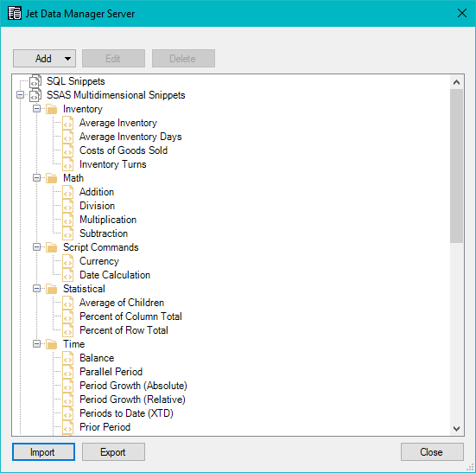Image resolution: width=476 pixels, height=473 pixels.
Task: Click the SQL Snippets document icon
Action: (x=35, y=81)
